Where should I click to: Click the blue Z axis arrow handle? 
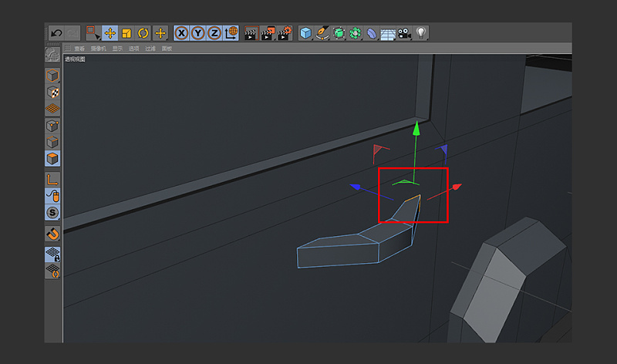click(356, 187)
